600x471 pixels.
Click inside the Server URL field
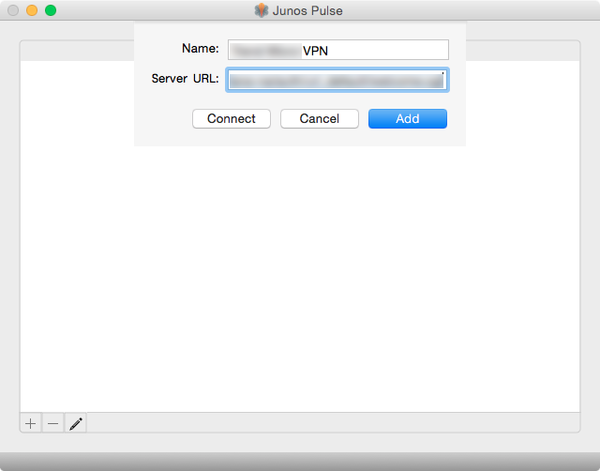[337, 80]
